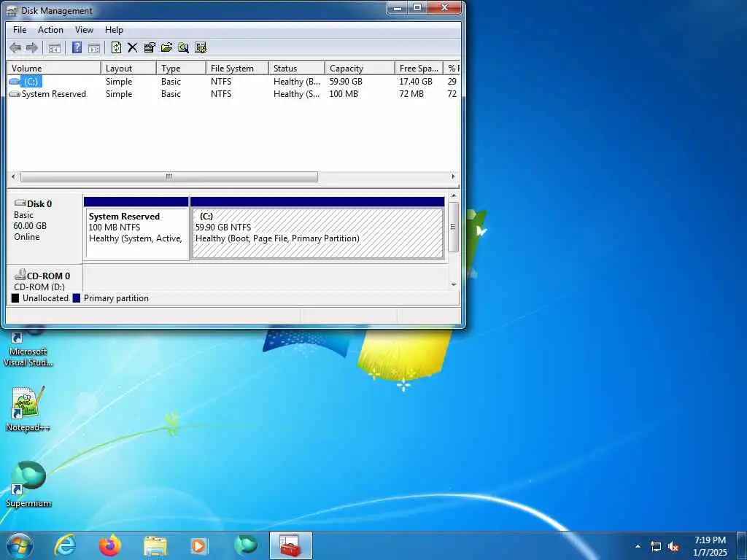Open Properties via the toolbar properties icon
This screenshot has height=560, width=747.
tap(150, 47)
